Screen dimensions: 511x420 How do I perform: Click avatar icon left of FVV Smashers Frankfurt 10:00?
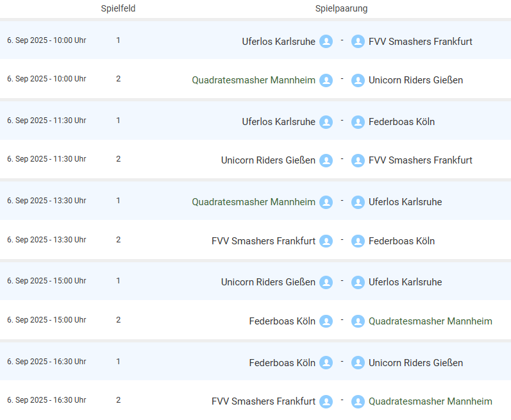[358, 42]
